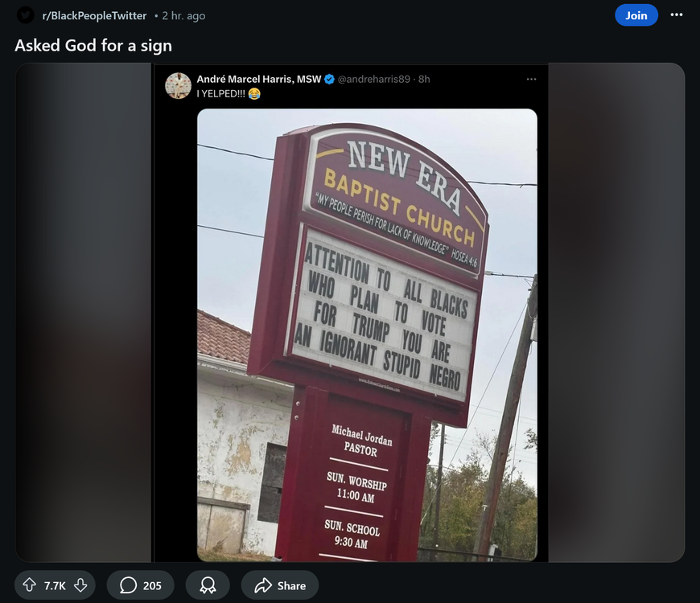This screenshot has width=700, height=603.
Task: Open the 205 comments button
Action: click(140, 585)
